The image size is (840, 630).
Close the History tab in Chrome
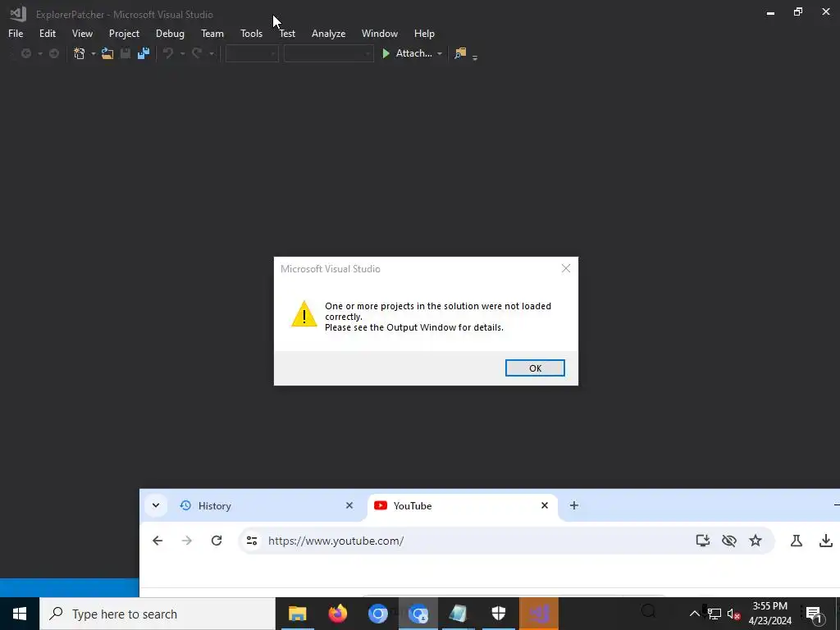(x=349, y=505)
